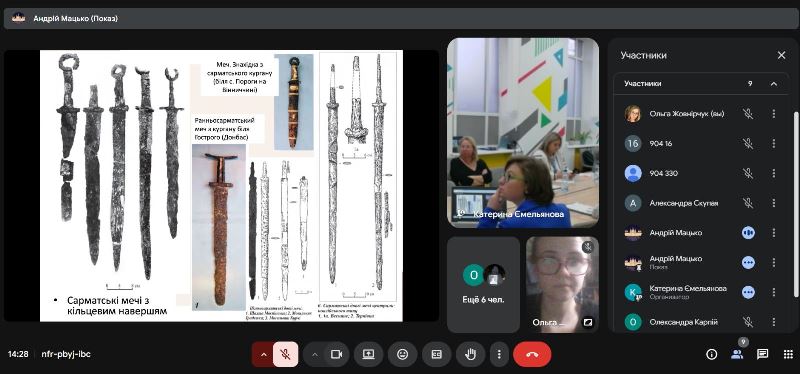Open Катерина Ємельянова video tile
This screenshot has width=800, height=374.
(523, 133)
